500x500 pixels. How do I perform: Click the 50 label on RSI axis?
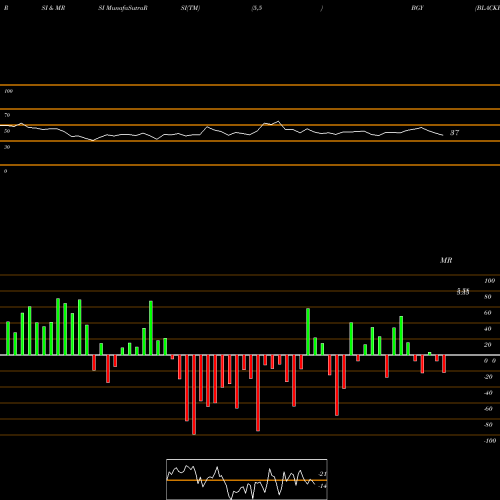7,131
